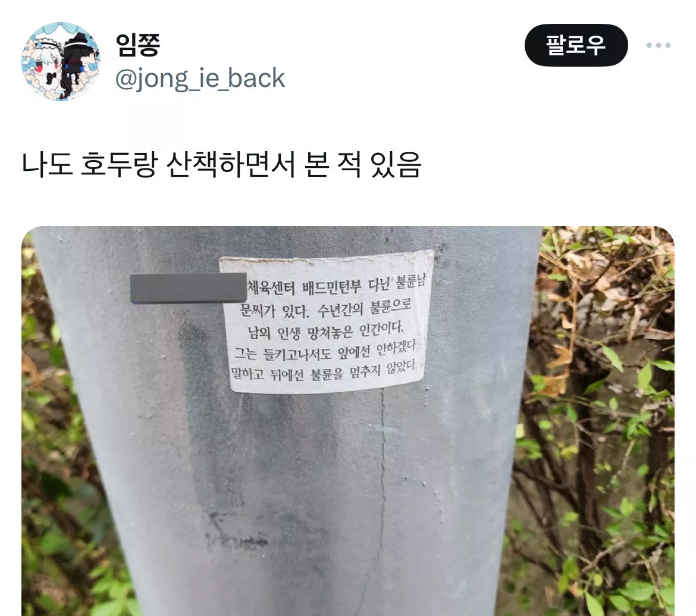Open 임쫑's profile avatar picture
This screenshot has width=696, height=616.
click(x=61, y=61)
